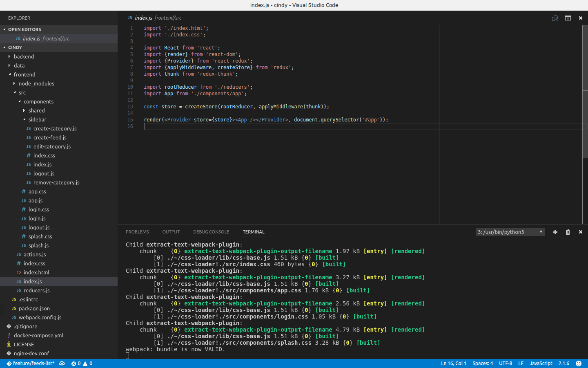
Task: Click the feature/feeds-list branch indicator
Action: (31, 364)
